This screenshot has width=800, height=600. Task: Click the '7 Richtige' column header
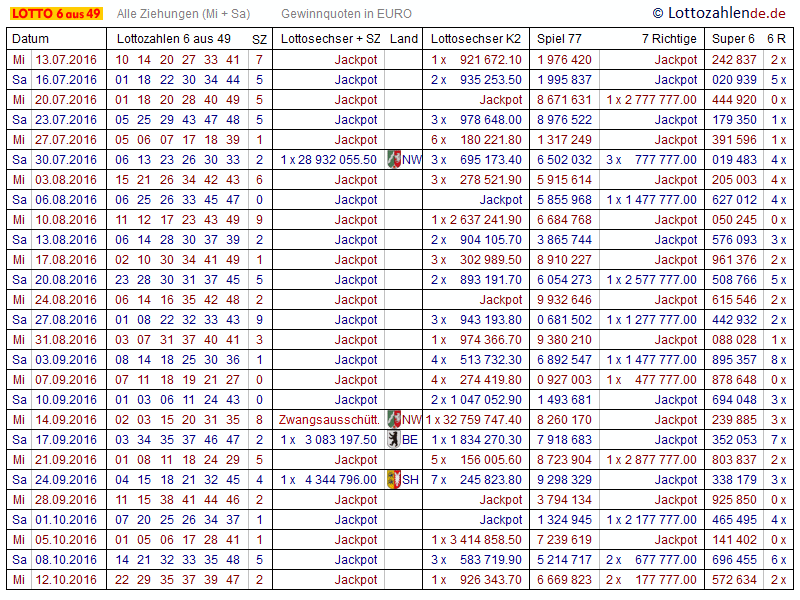pos(669,39)
